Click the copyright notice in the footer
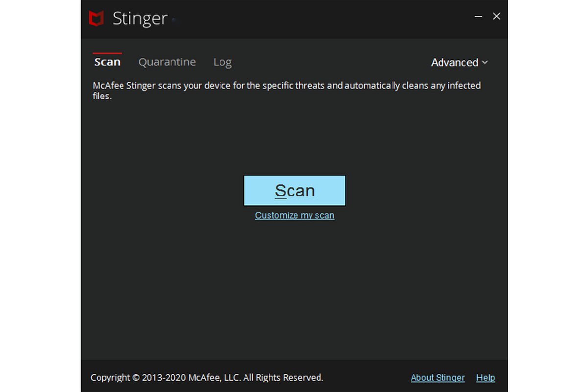Viewport: 588px width, 392px height. click(x=207, y=378)
